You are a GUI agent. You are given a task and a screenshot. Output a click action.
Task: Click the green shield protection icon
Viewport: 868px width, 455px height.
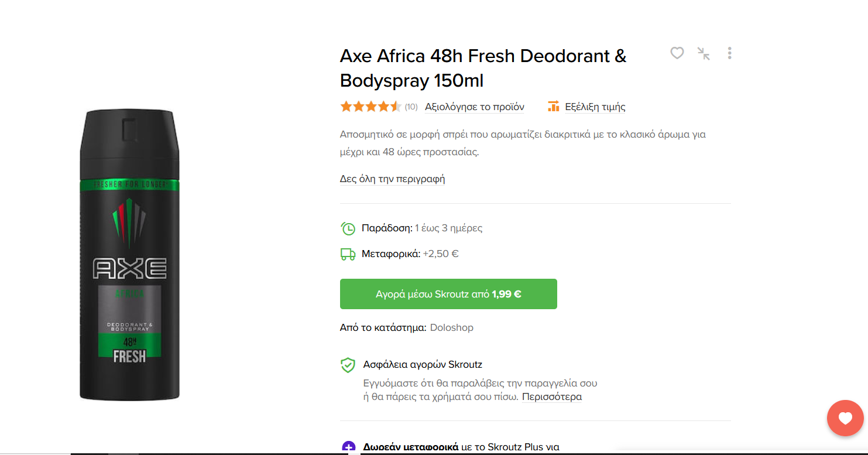[348, 365]
